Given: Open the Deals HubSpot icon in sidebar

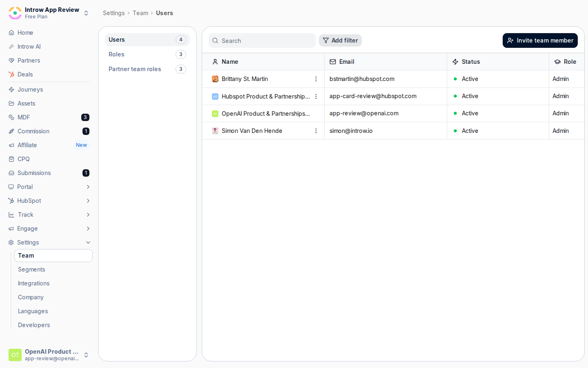Looking at the screenshot, I should (x=11, y=74).
